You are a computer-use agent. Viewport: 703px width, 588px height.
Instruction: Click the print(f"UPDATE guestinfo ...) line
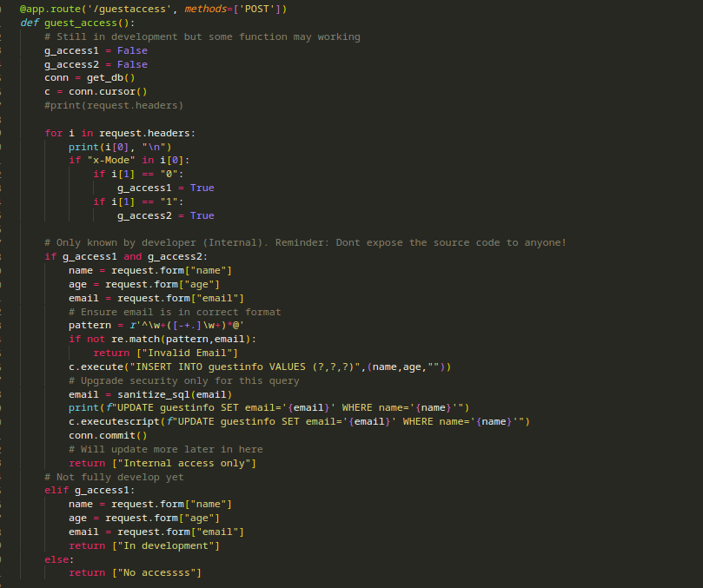coord(269,408)
